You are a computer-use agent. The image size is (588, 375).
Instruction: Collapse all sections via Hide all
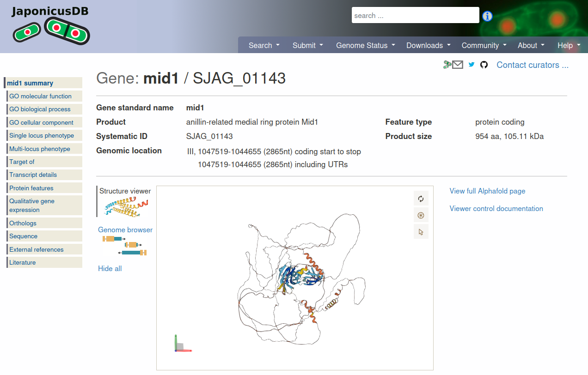[110, 268]
